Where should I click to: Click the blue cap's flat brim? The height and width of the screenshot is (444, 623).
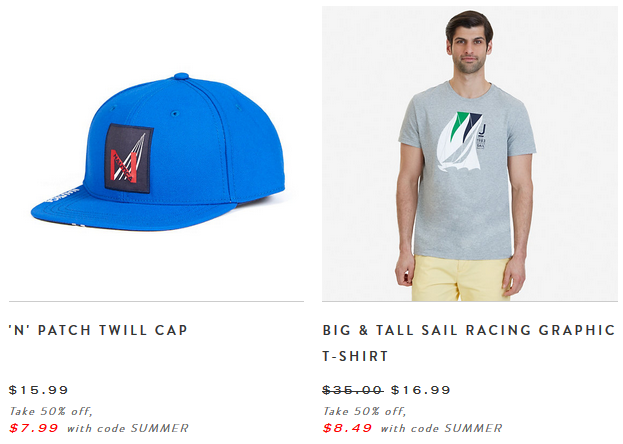pyautogui.click(x=131, y=215)
